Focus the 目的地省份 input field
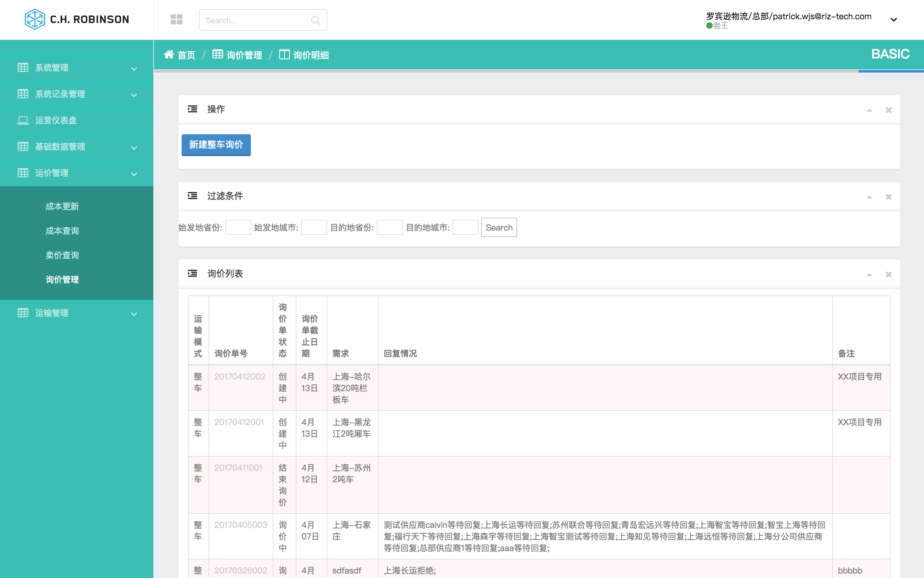Viewport: 924px width, 578px height. pyautogui.click(x=389, y=227)
